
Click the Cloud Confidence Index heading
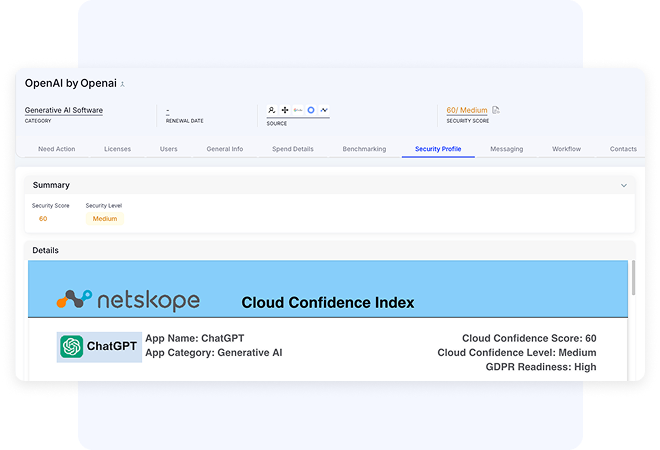click(328, 303)
